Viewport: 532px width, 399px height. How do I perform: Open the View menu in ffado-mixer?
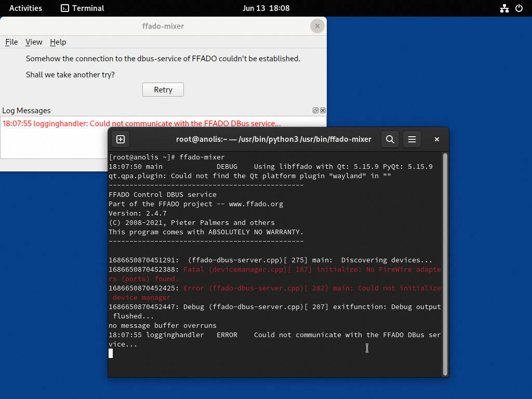pos(34,42)
